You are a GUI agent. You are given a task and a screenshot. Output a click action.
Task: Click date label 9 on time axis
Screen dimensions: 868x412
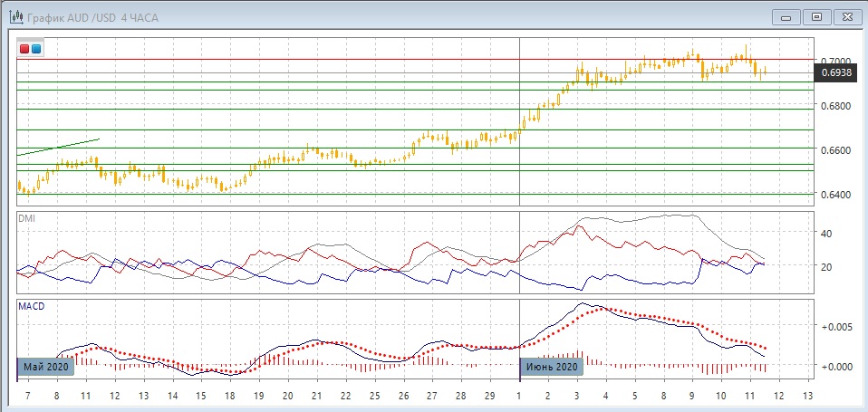point(692,397)
